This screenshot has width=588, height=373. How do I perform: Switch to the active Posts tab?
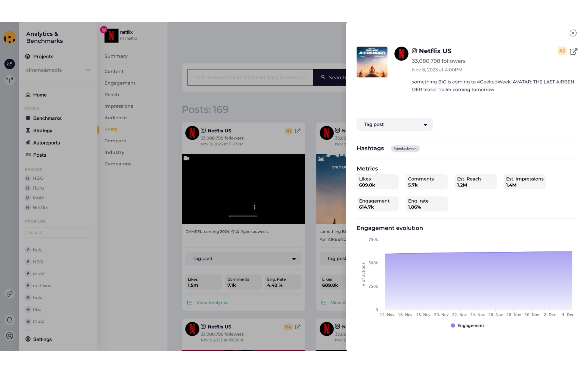point(111,129)
